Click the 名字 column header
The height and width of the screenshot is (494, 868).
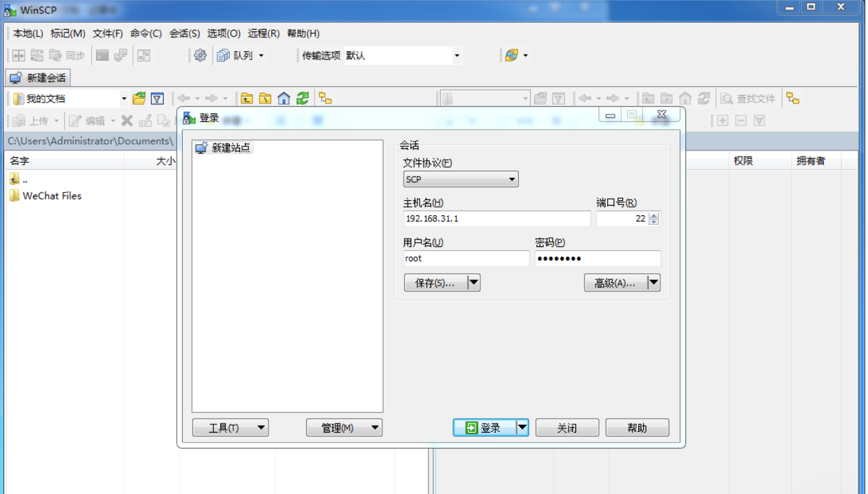click(x=65, y=161)
